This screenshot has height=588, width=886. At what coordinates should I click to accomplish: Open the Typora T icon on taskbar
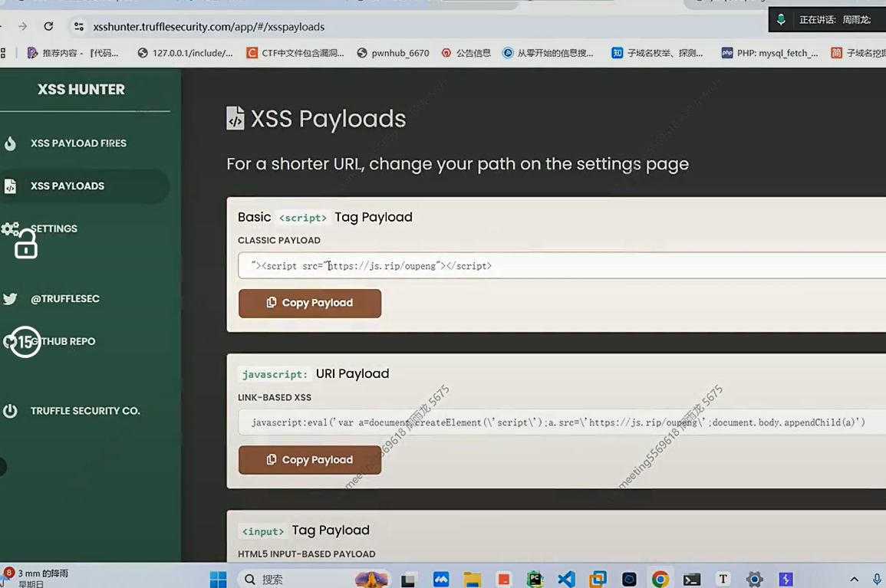(723, 579)
